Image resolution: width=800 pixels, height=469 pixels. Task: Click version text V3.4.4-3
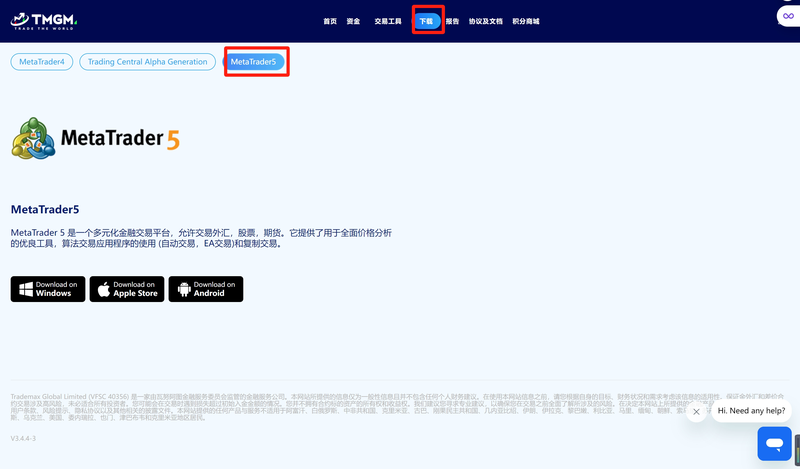pos(23,438)
